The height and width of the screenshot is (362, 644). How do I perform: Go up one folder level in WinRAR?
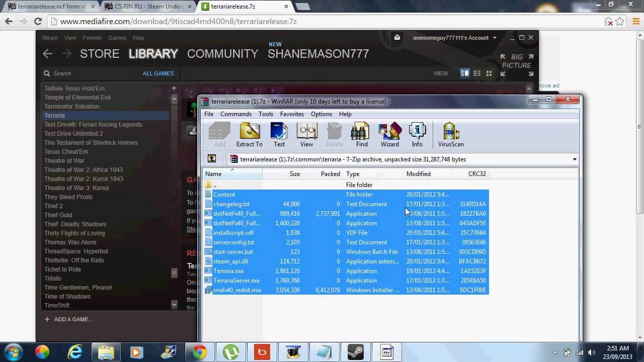point(212,159)
